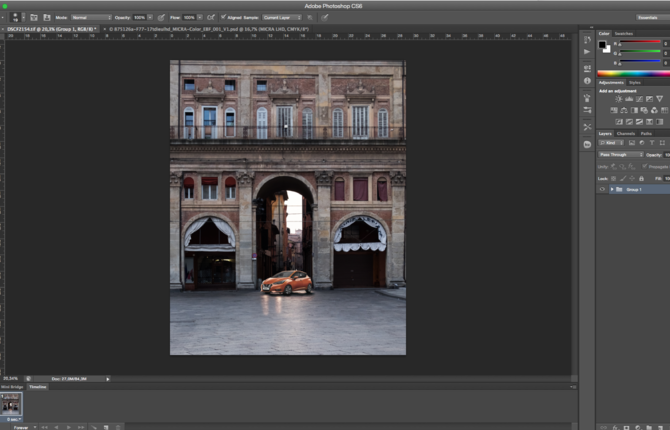Open the bottom round panel icon in dock
The image size is (670, 430).
587,144
